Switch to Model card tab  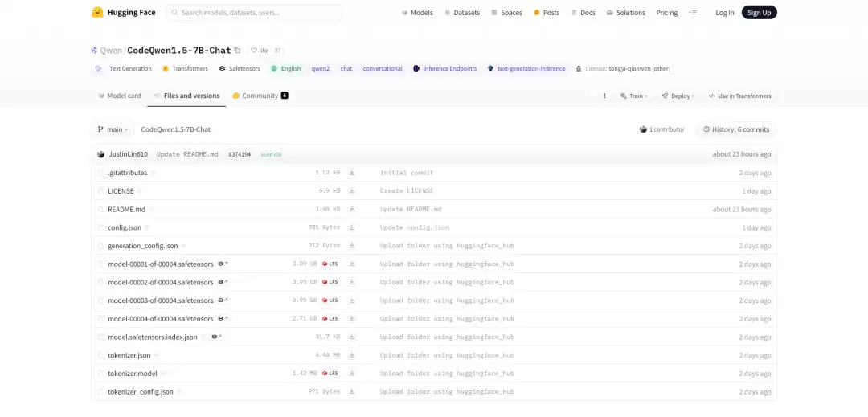[120, 96]
